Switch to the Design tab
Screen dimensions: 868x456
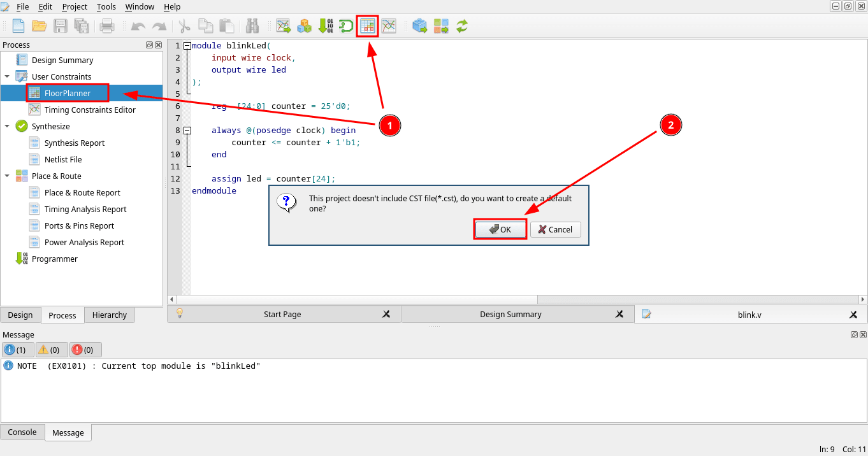point(20,315)
